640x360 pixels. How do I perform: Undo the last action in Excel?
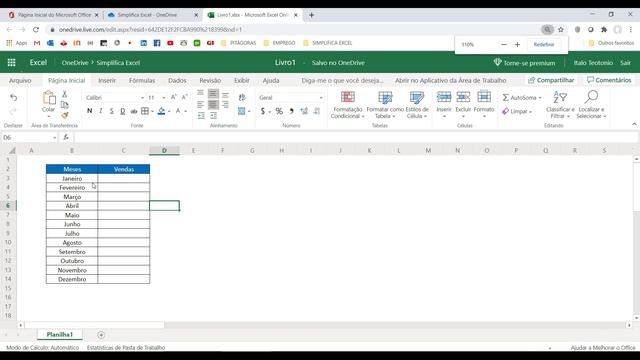pos(13,98)
